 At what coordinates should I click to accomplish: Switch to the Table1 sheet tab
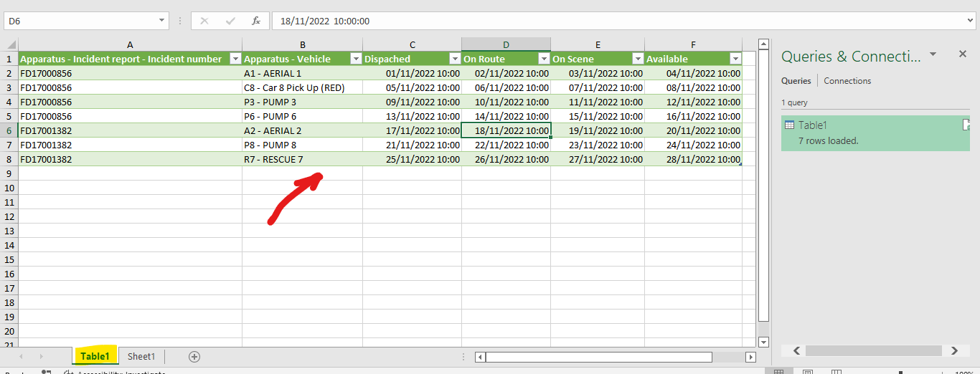click(95, 356)
